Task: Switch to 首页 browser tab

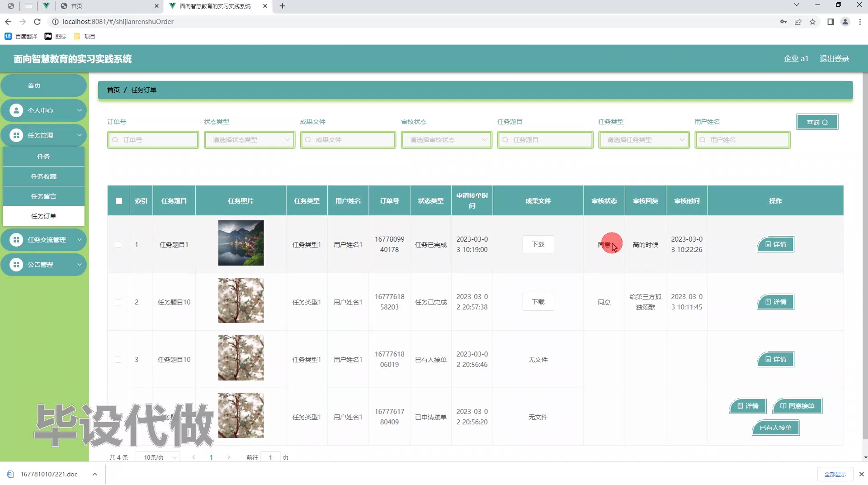Action: pyautogui.click(x=108, y=6)
